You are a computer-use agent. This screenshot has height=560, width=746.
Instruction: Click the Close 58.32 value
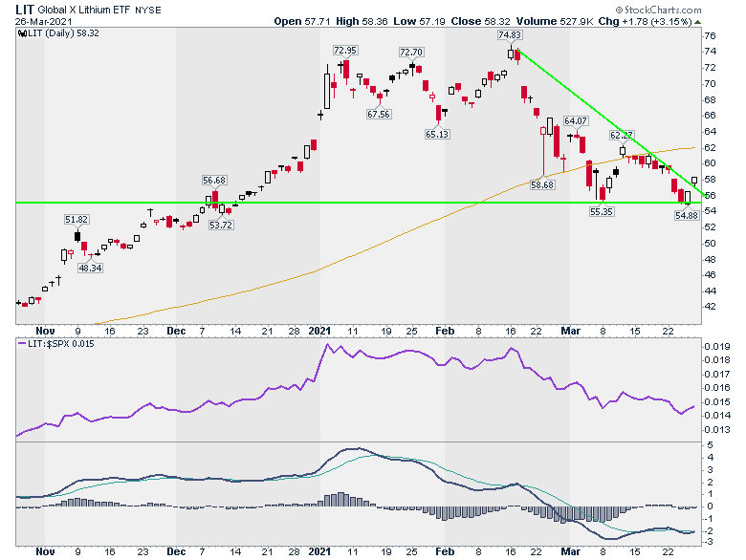(x=480, y=21)
